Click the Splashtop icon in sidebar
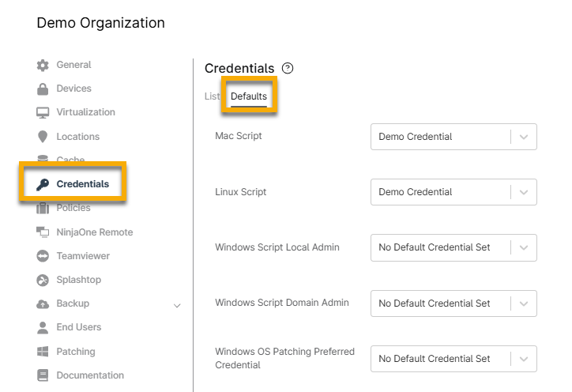 (43, 280)
